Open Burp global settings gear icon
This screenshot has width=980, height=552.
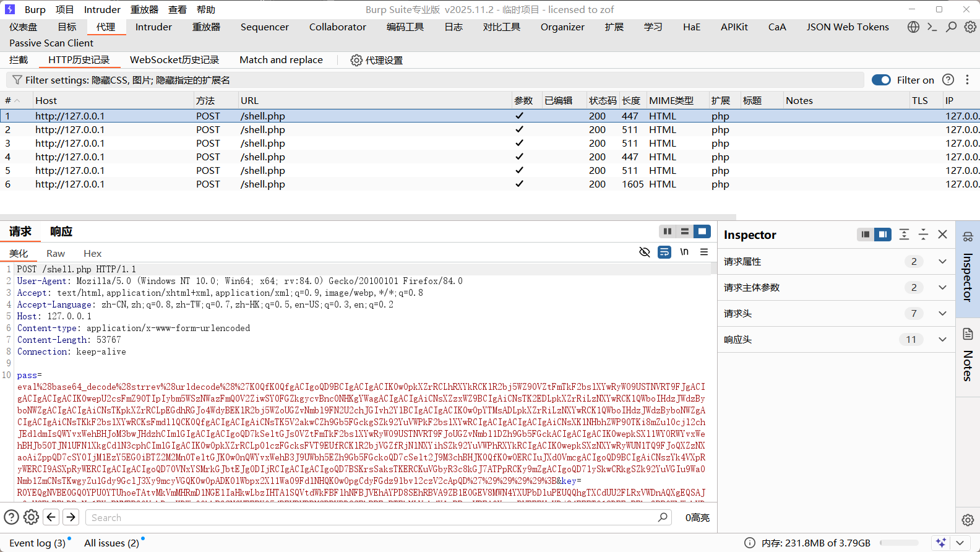coord(970,27)
